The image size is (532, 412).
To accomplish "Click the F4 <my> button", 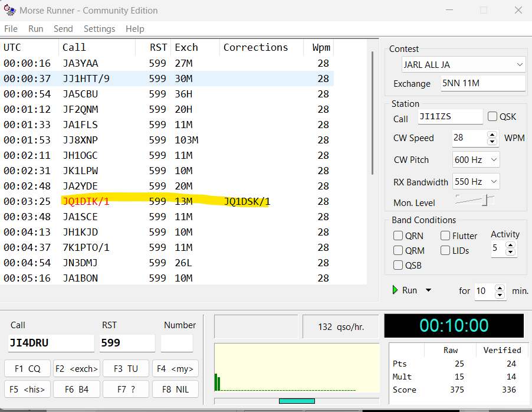I will click(175, 368).
